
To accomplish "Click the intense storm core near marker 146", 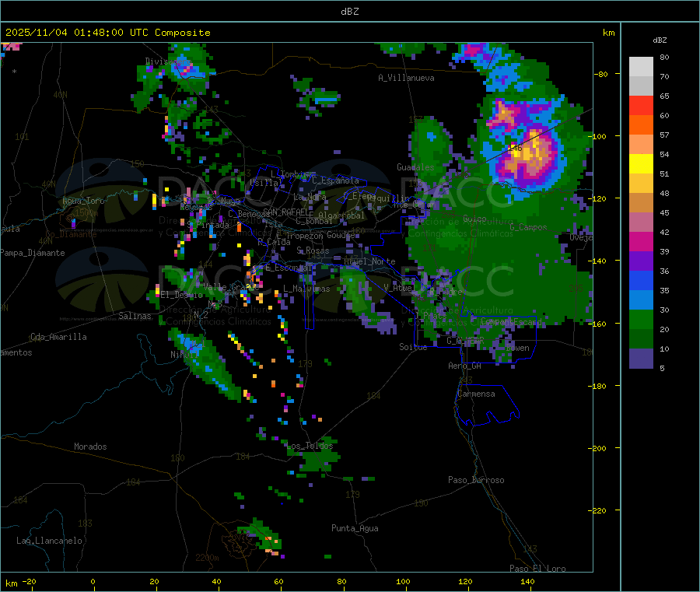I will tap(531, 152).
